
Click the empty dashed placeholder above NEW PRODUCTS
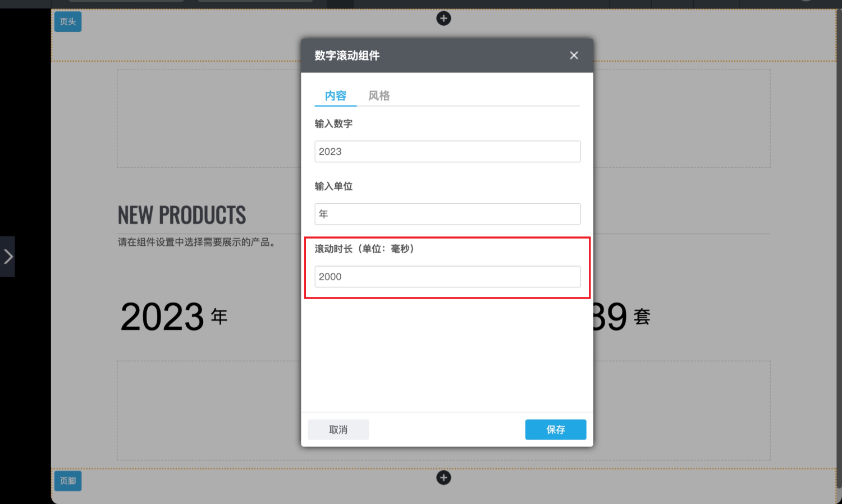(x=208, y=118)
